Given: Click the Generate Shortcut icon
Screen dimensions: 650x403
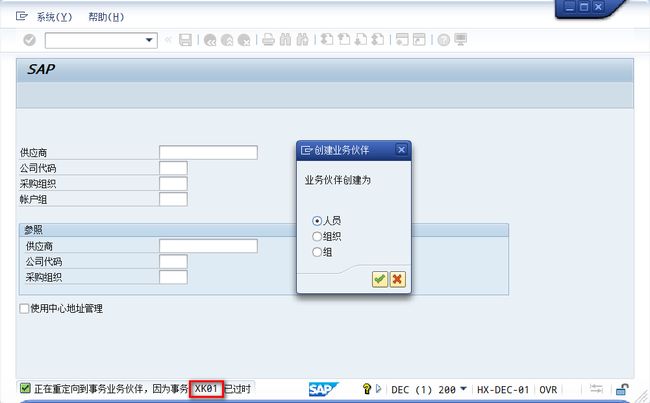Looking at the screenshot, I should pyautogui.click(x=419, y=40).
